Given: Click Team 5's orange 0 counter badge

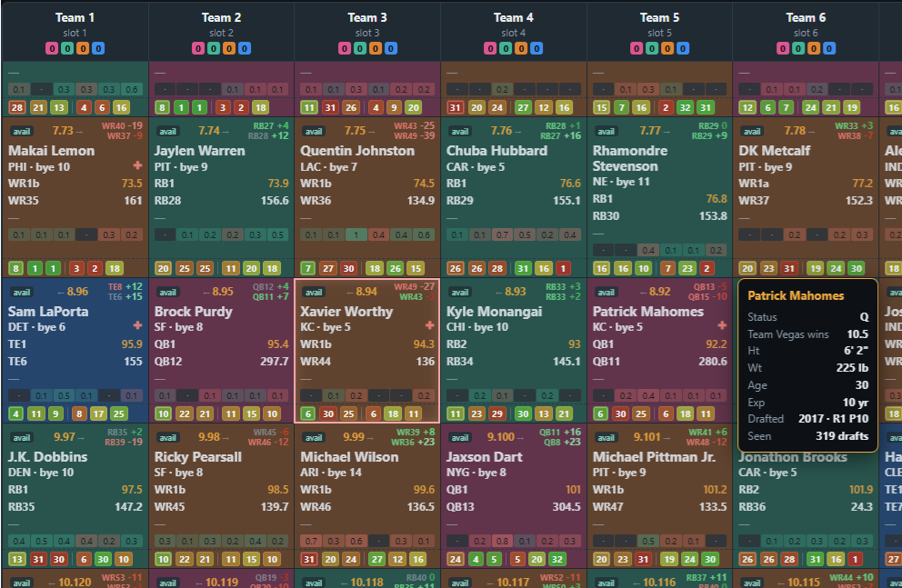Looking at the screenshot, I should click(x=667, y=48).
